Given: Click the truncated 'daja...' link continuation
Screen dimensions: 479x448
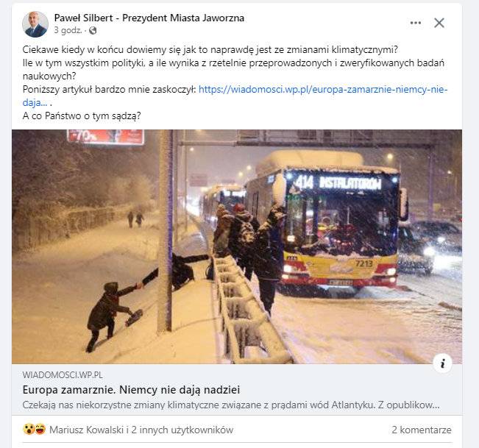Looking at the screenshot, I should click(x=35, y=102).
